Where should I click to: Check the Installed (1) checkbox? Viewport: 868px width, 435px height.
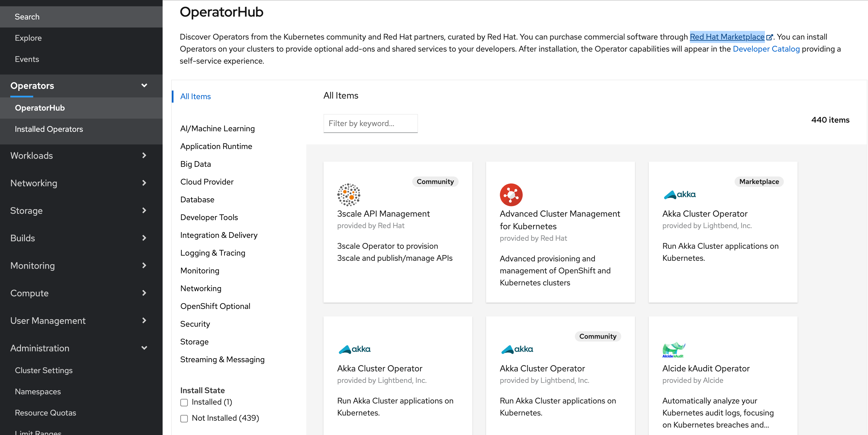(184, 402)
